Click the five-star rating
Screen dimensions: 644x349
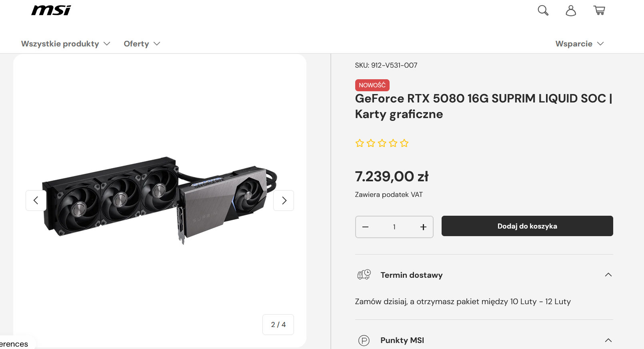(382, 143)
